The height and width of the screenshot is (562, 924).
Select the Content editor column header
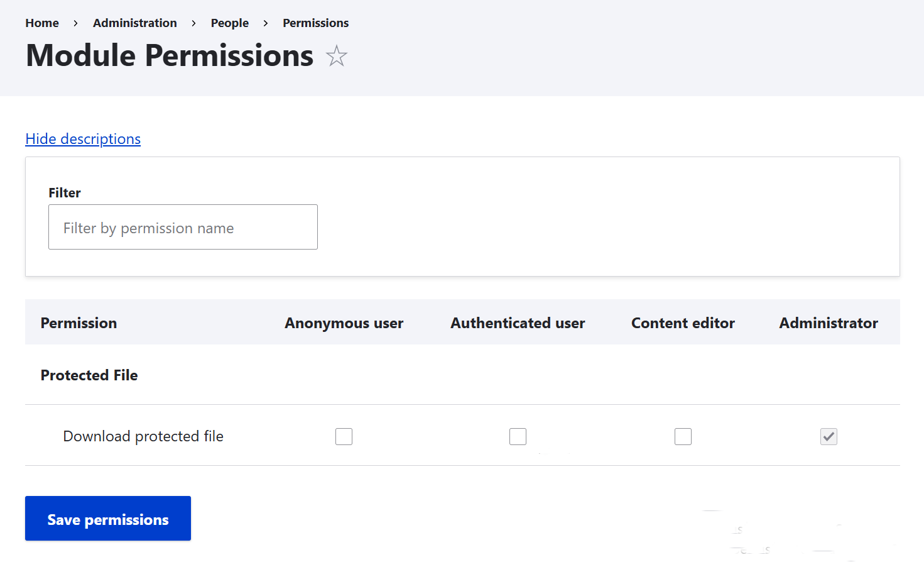[x=682, y=322]
